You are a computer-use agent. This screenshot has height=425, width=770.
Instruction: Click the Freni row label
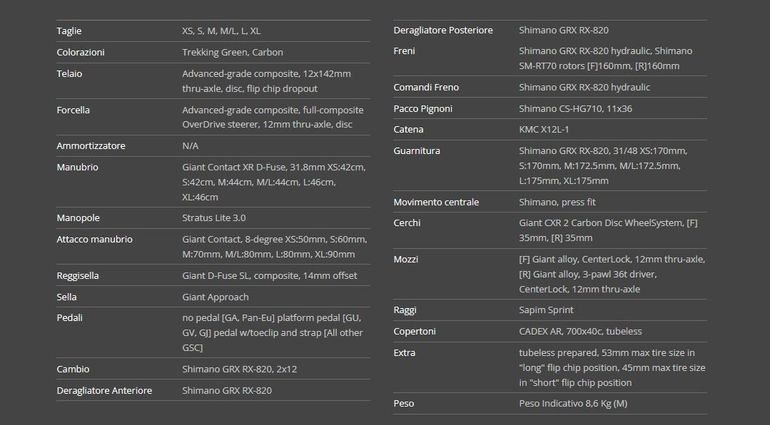click(x=404, y=51)
